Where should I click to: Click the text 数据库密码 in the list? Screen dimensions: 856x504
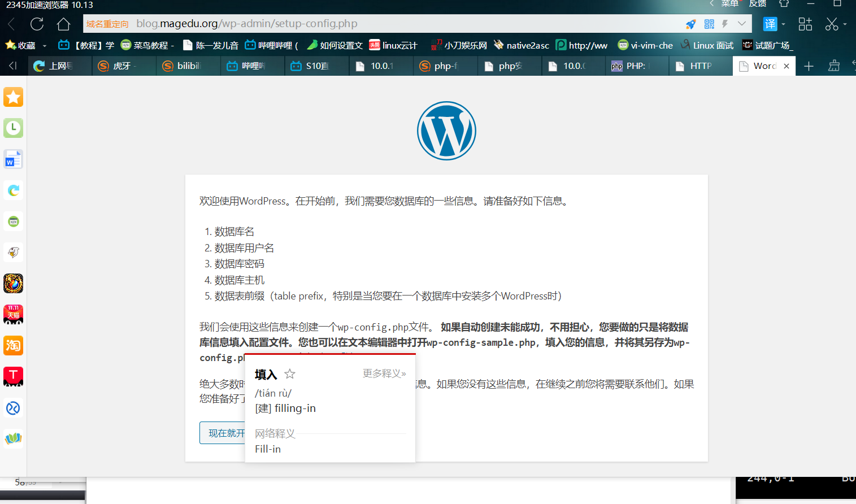tap(240, 264)
